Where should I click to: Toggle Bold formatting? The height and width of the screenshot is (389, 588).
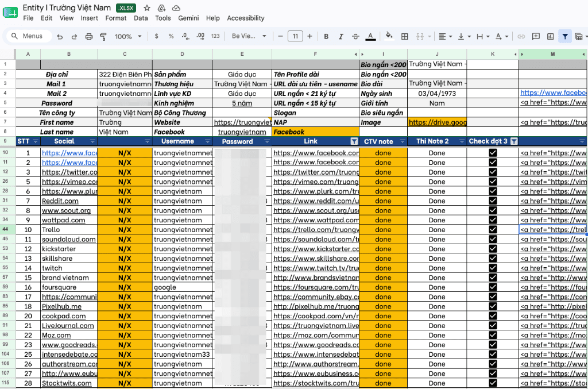point(326,36)
